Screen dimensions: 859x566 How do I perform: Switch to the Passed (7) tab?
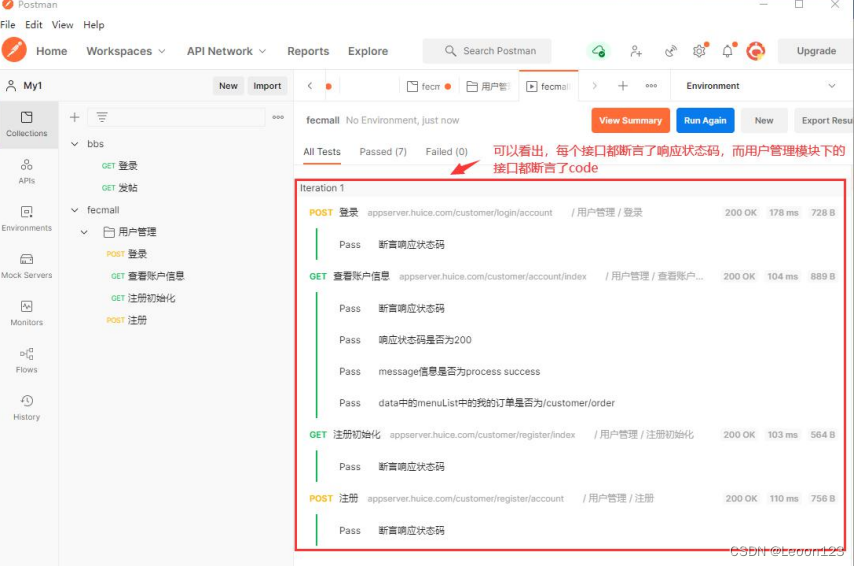383,152
